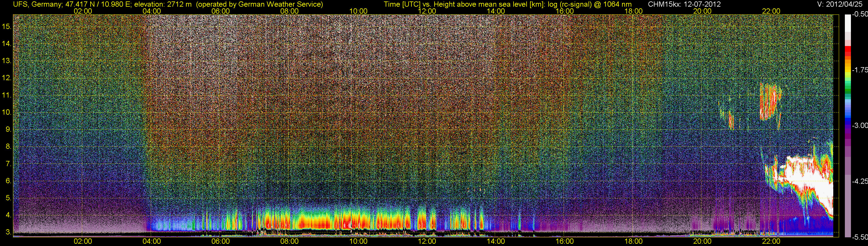The width and height of the screenshot is (868, 246).
Task: Click '06:00' on the bottom time axis
Action: [220, 241]
